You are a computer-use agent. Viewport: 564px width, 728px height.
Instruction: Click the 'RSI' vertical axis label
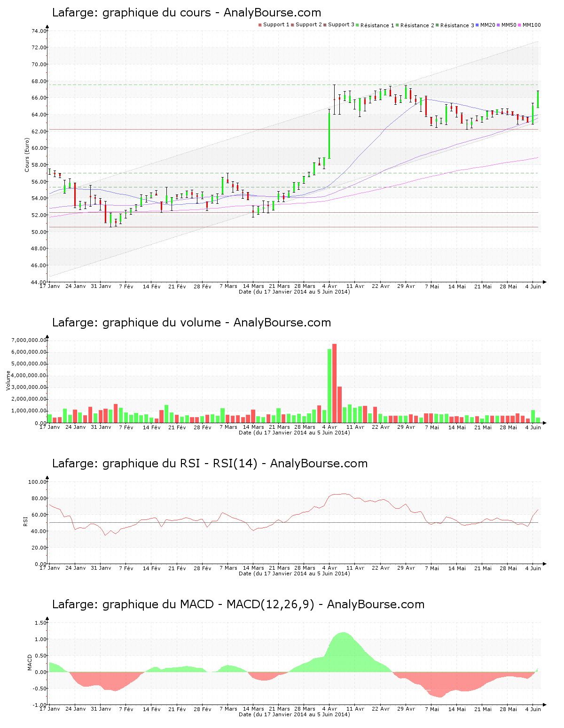click(x=25, y=521)
